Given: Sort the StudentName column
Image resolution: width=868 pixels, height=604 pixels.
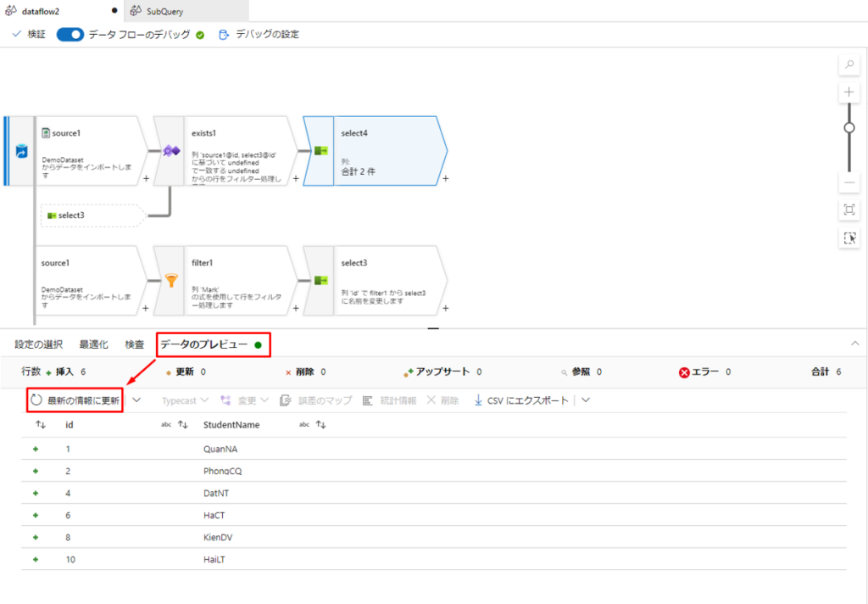Looking at the screenshot, I should tap(321, 425).
